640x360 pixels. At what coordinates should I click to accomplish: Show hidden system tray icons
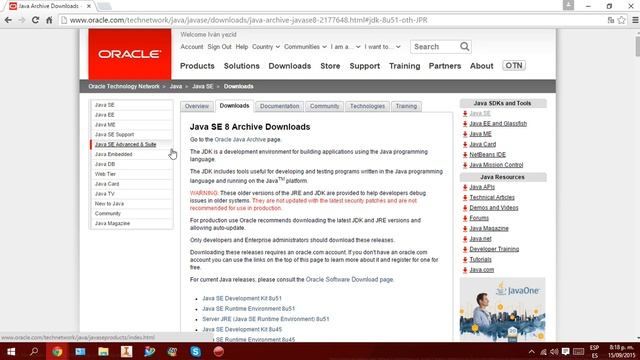(531, 352)
